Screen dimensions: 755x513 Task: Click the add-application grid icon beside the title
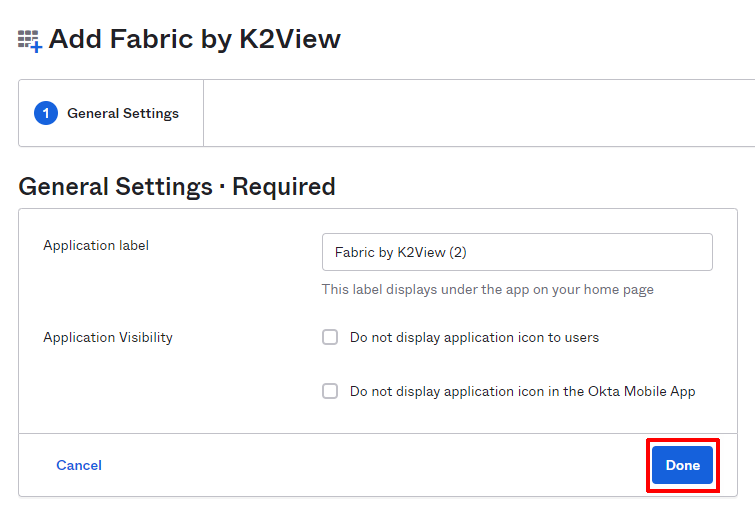[30, 41]
